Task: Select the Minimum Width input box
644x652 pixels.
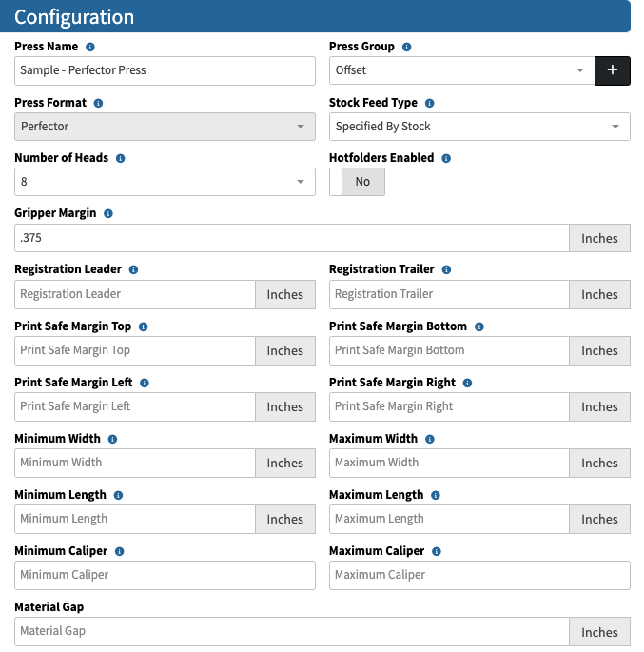Action: click(x=135, y=463)
